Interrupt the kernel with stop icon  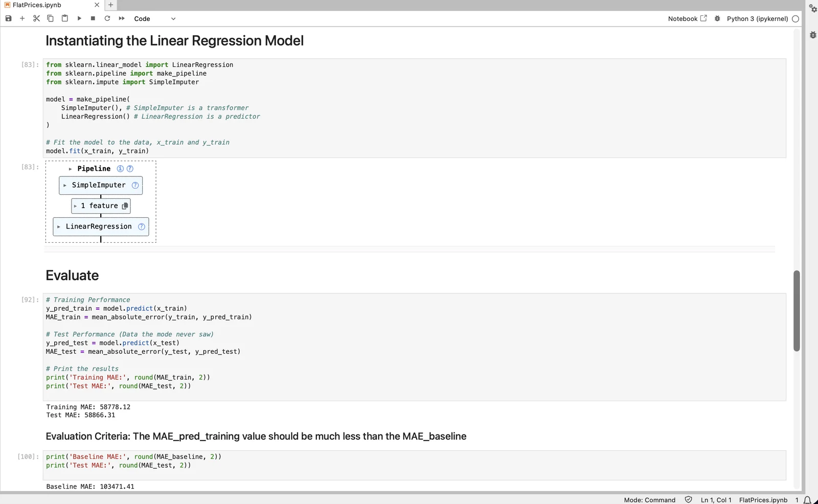93,18
